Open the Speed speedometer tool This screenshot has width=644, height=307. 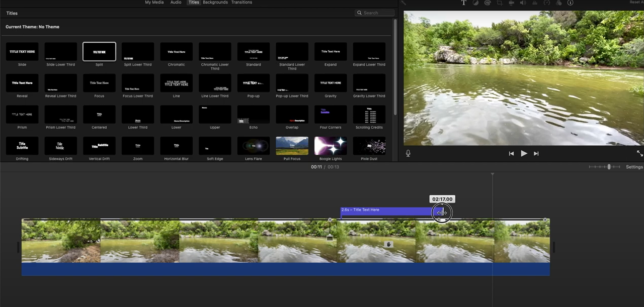point(547,3)
